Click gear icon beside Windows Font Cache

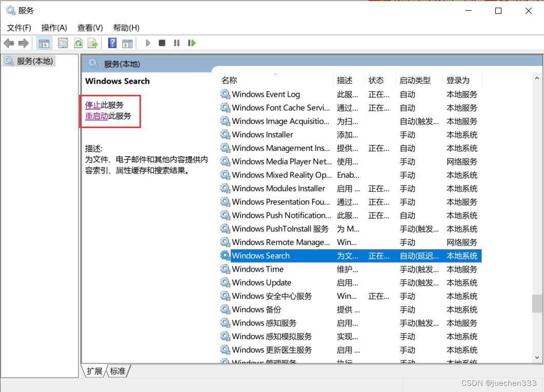(x=225, y=108)
